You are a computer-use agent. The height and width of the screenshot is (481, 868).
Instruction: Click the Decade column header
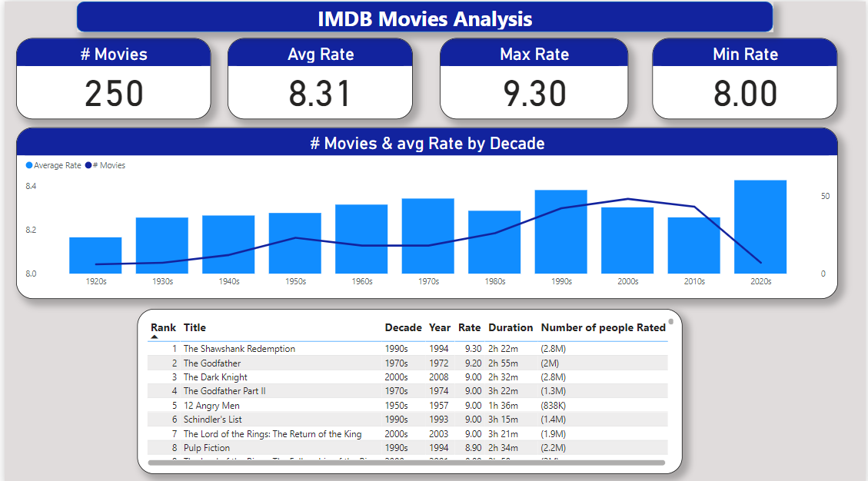(x=403, y=327)
